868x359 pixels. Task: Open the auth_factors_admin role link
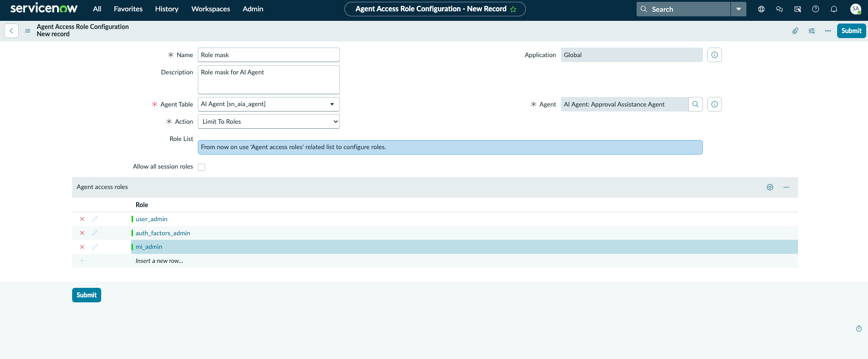click(163, 233)
